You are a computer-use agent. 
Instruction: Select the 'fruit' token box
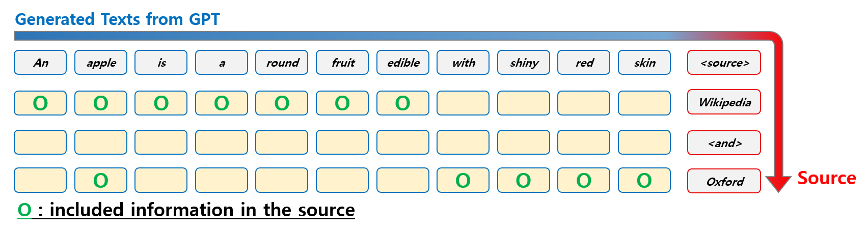click(x=342, y=63)
